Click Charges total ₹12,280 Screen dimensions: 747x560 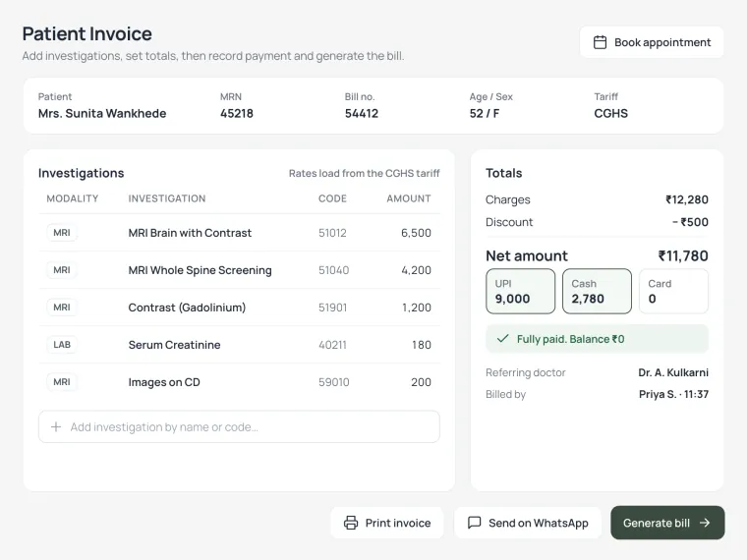click(686, 199)
